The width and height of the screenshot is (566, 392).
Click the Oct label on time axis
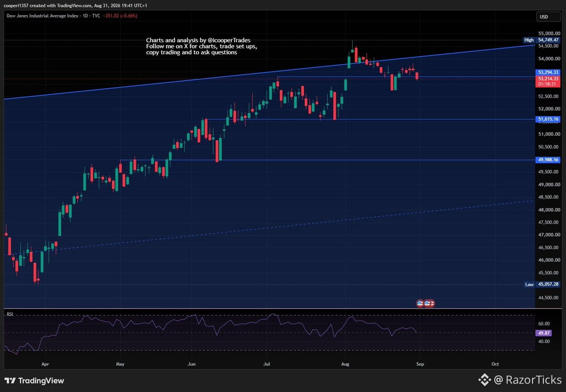pos(495,364)
